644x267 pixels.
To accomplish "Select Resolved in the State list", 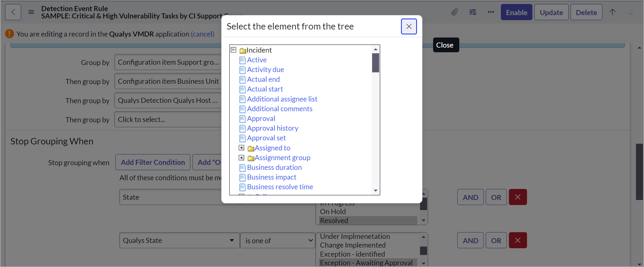I will point(368,220).
